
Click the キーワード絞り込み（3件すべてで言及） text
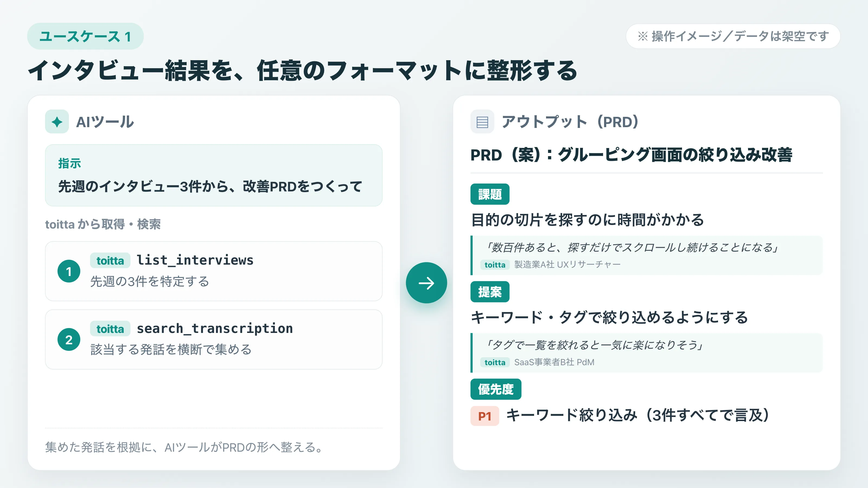point(638,415)
